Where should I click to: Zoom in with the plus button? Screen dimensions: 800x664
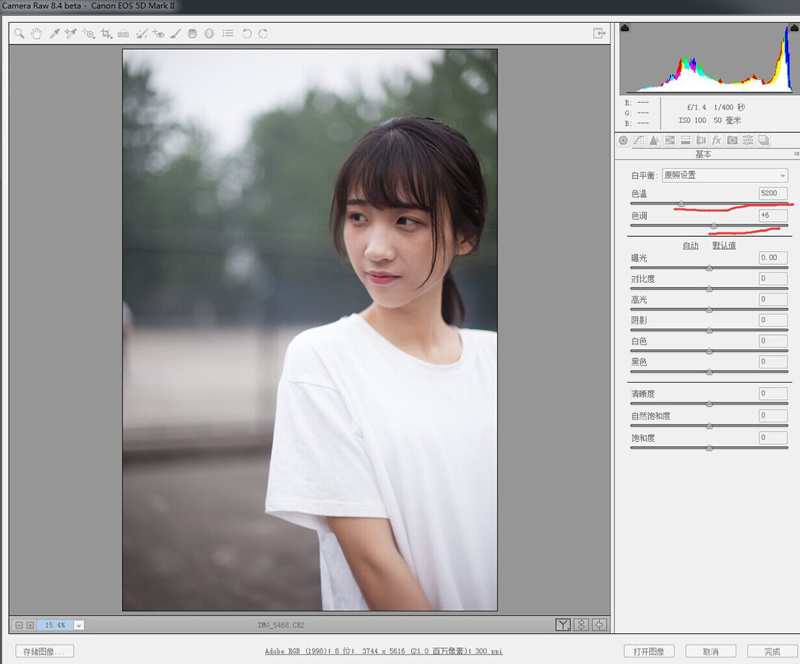click(30, 625)
